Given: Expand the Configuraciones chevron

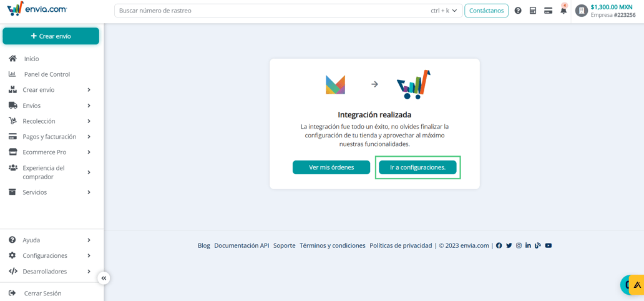Looking at the screenshot, I should [x=89, y=255].
